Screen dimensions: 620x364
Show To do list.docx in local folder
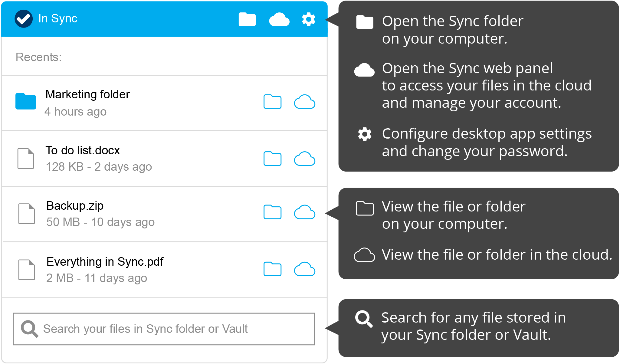coord(272,159)
